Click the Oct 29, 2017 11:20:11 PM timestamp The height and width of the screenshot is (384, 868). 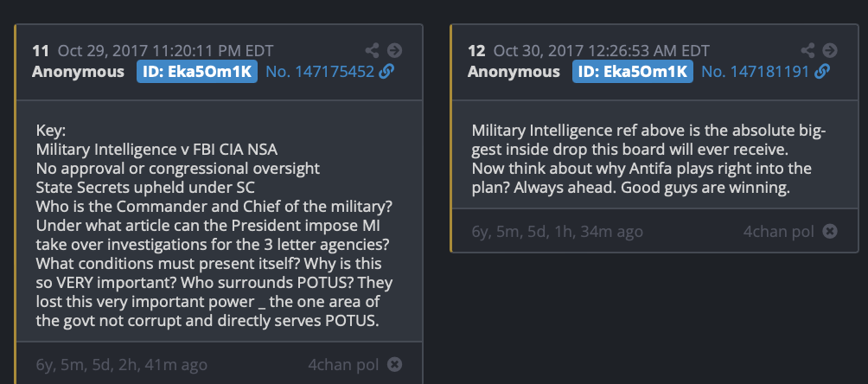coord(166,50)
